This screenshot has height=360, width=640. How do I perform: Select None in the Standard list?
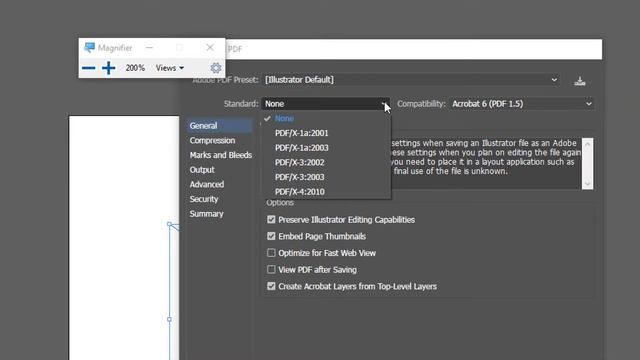(x=326, y=118)
